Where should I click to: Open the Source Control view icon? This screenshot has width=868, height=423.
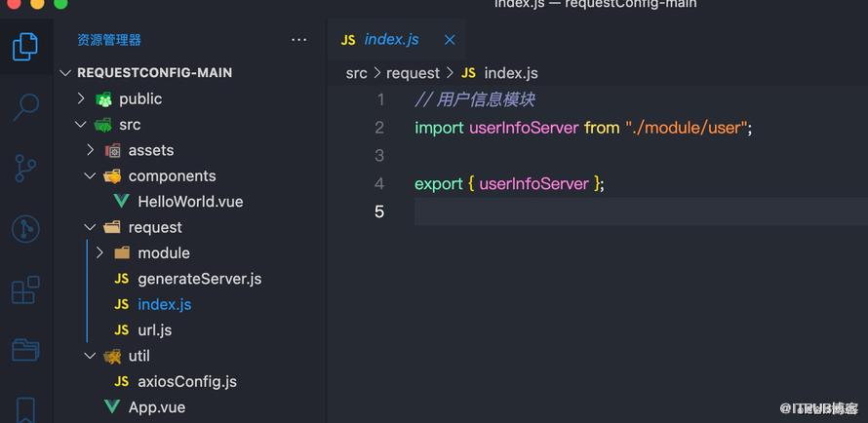click(25, 168)
